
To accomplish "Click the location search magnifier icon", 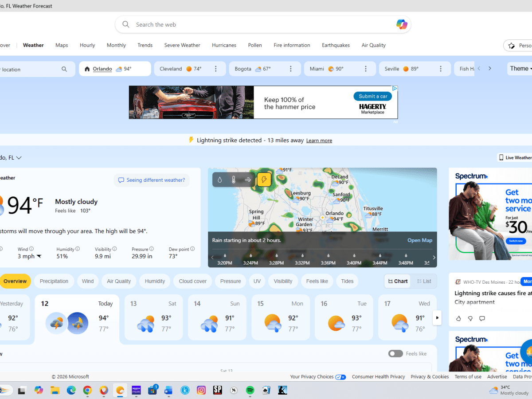I will click(x=64, y=69).
